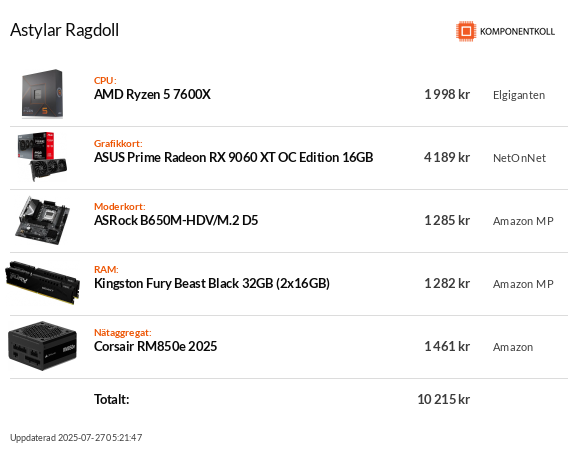
Task: Click the 4 189 kr graphics card price
Action: (447, 157)
